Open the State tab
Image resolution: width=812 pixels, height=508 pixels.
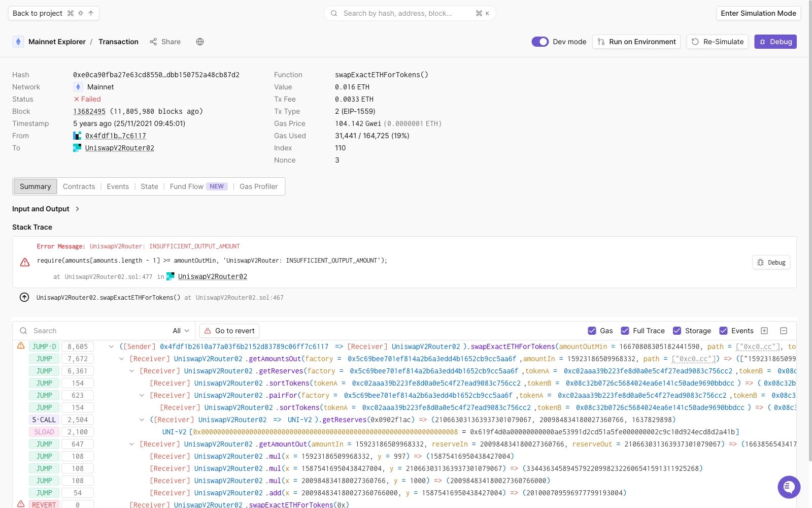pyautogui.click(x=149, y=186)
